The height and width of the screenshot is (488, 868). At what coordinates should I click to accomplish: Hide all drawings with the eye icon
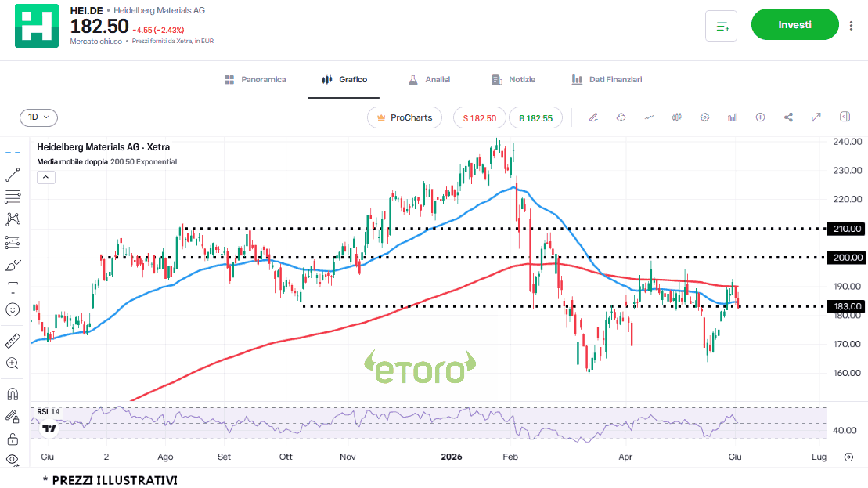pos(13,460)
